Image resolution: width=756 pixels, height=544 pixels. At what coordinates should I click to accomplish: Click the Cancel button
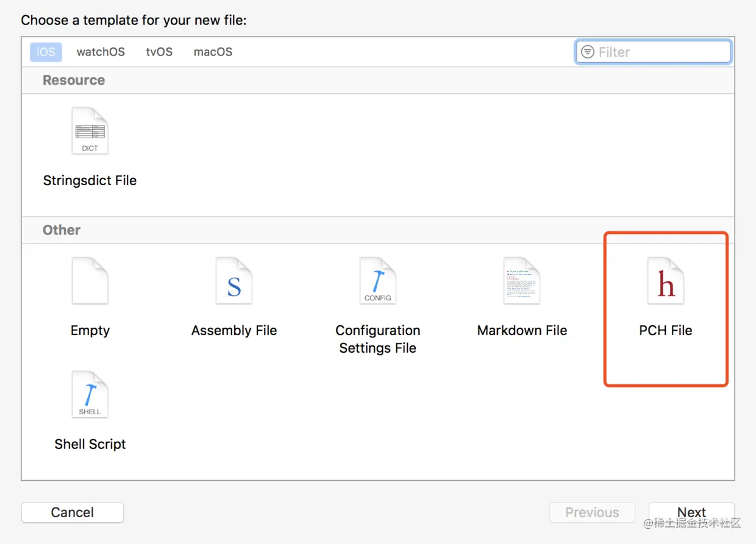[x=73, y=512]
